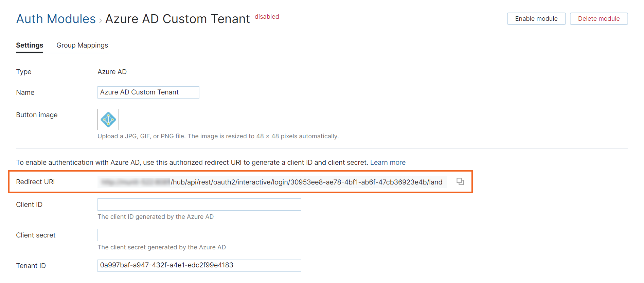Switch to the Group Mappings tab
This screenshot has width=644, height=283.
point(82,45)
